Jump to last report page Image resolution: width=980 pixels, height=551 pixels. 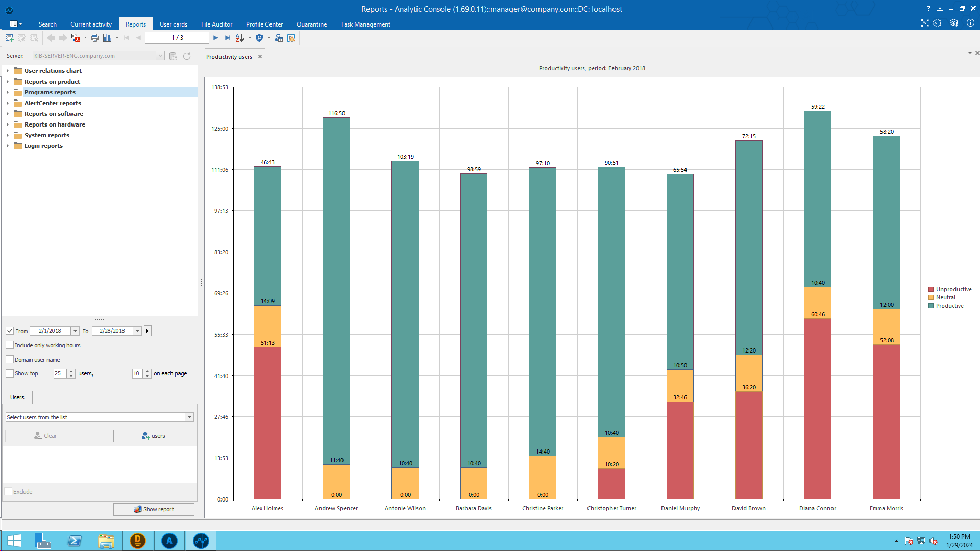pyautogui.click(x=228, y=38)
